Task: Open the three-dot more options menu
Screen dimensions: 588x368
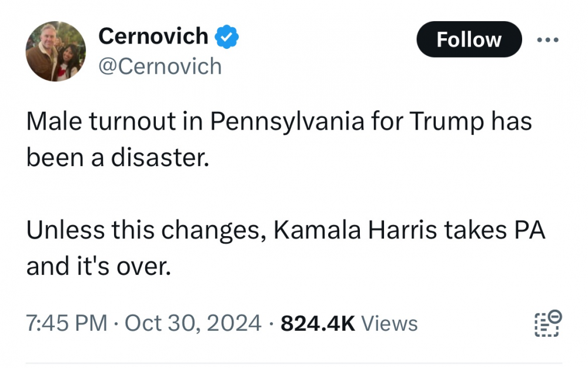Action: tap(547, 40)
